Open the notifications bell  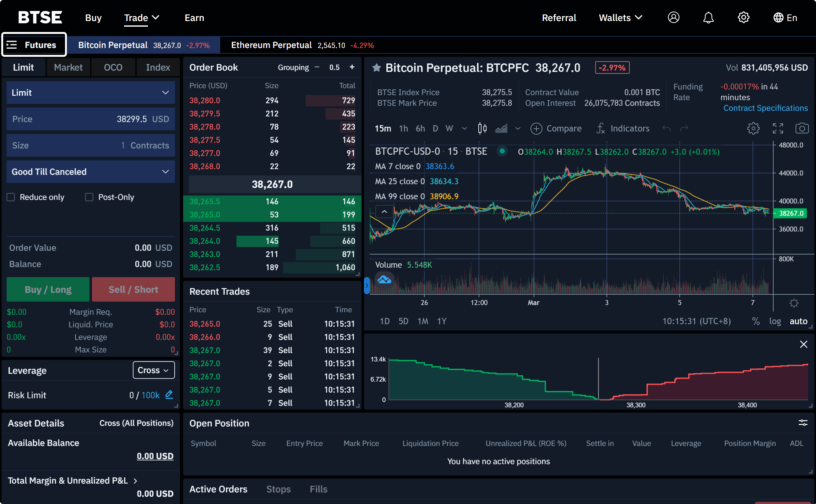coord(708,17)
